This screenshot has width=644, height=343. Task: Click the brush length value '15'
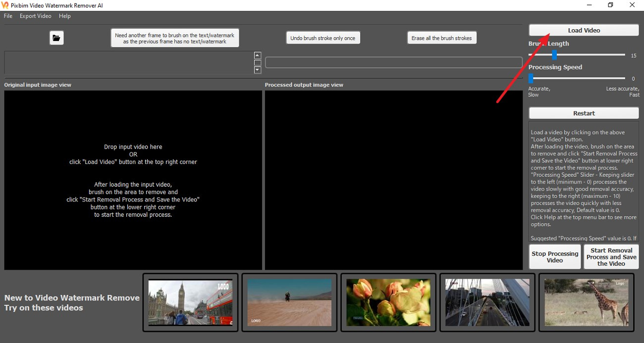coord(634,56)
